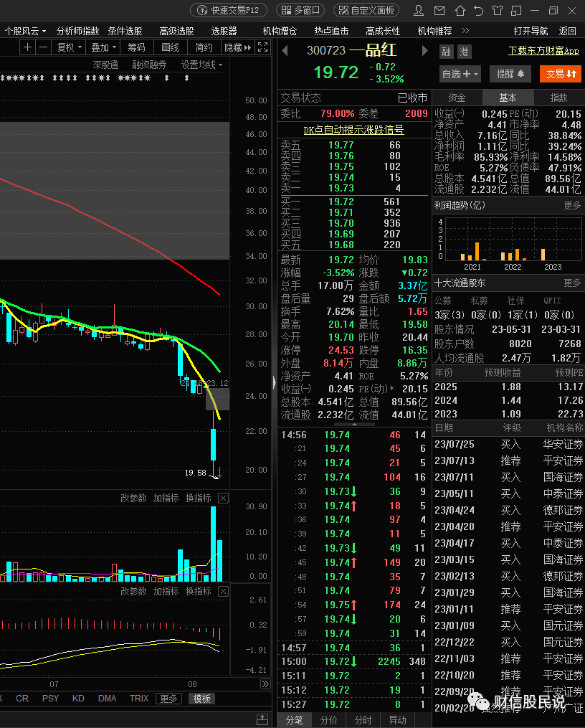Select the PSY indicator
This screenshot has height=728, width=585.
pos(50,699)
